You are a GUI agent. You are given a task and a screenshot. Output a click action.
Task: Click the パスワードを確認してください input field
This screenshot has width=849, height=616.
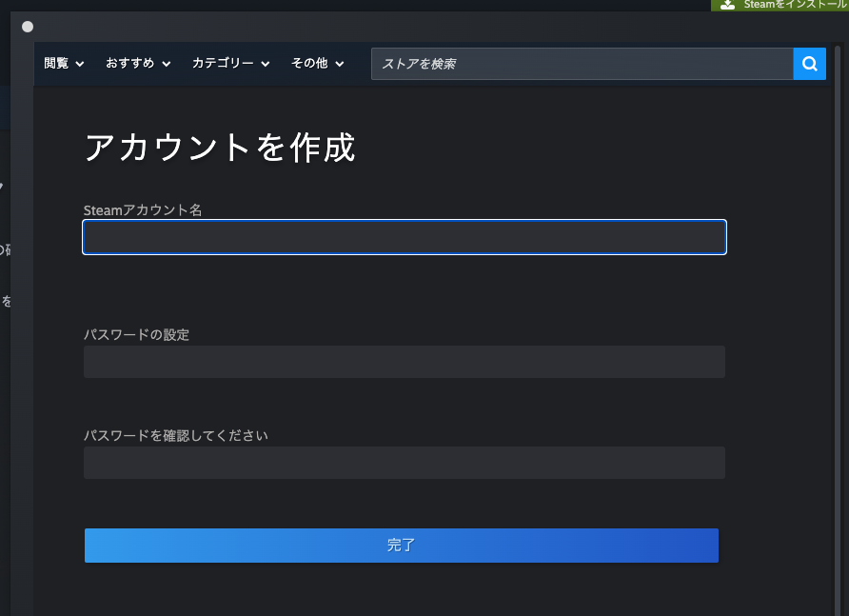tap(405, 463)
